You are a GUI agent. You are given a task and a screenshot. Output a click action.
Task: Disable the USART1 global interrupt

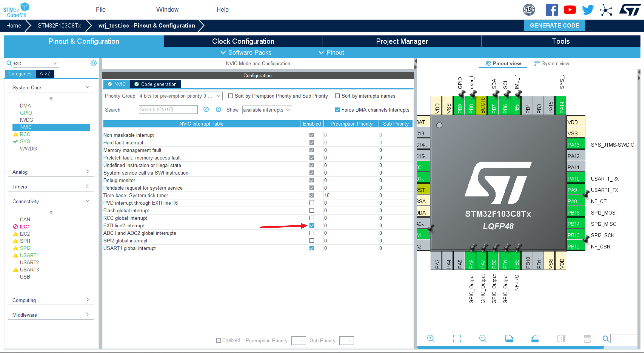(x=311, y=248)
